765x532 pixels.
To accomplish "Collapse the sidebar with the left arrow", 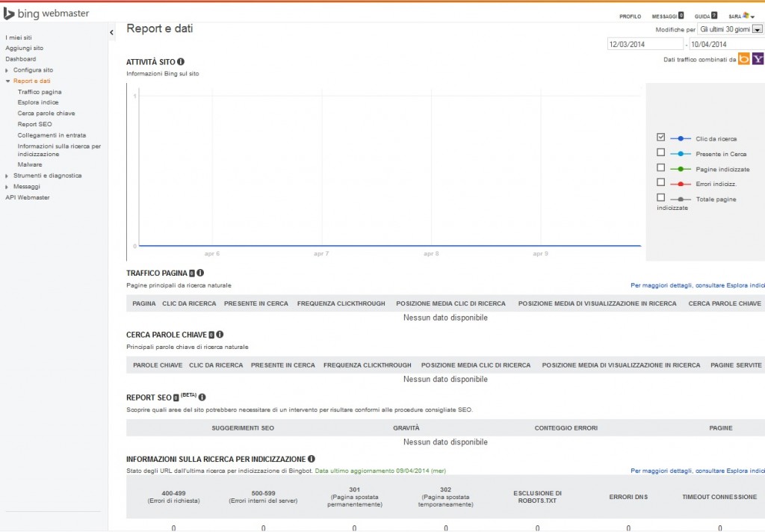I will coord(112,33).
